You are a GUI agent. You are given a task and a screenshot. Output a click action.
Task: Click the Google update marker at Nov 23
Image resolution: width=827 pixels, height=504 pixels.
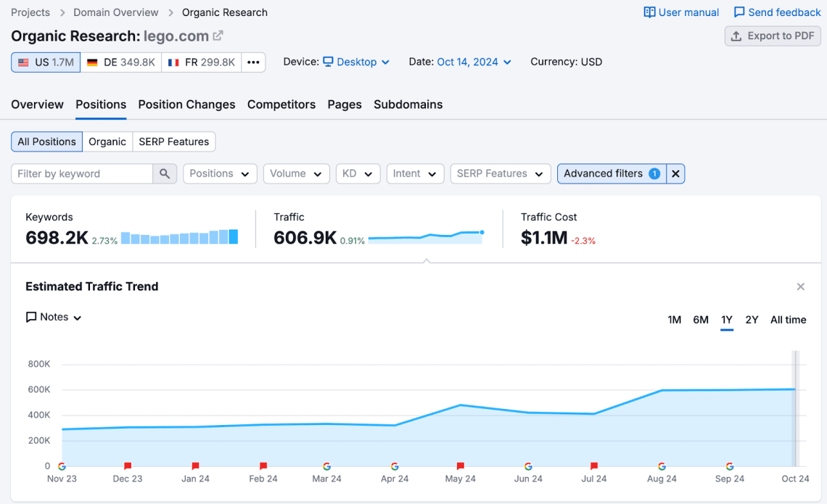(x=62, y=466)
